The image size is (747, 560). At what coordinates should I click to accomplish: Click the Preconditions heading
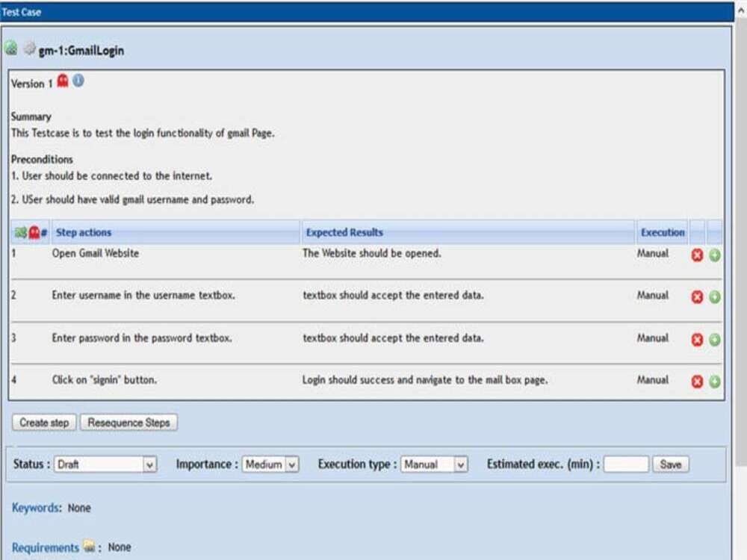[42, 160]
